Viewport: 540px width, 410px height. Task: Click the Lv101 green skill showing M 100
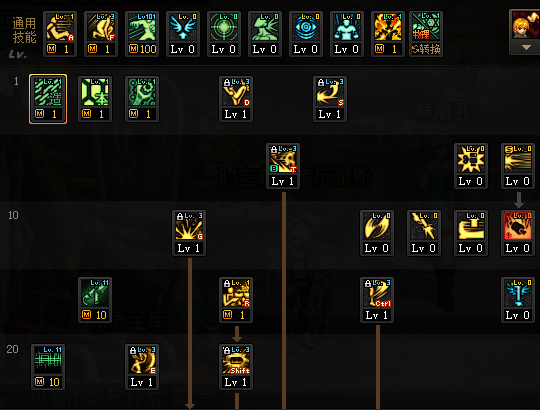click(x=142, y=34)
